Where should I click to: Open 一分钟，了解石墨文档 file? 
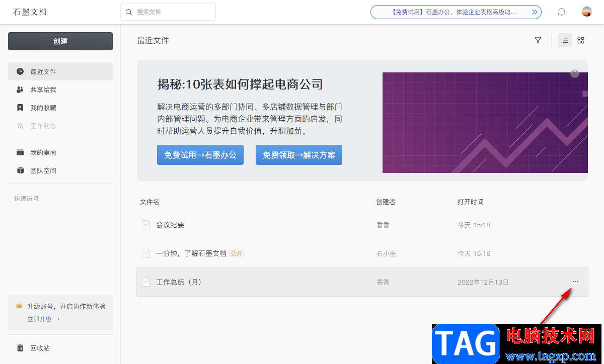191,253
